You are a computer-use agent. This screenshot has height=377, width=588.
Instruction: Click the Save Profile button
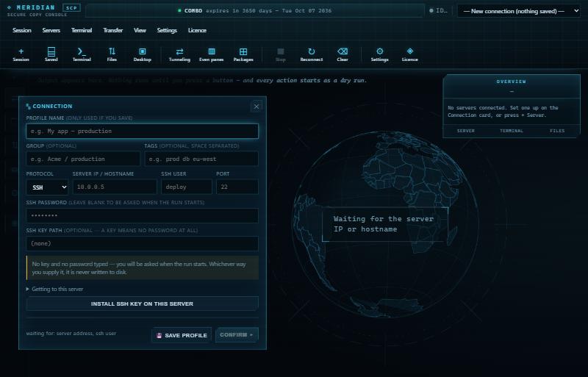182,335
